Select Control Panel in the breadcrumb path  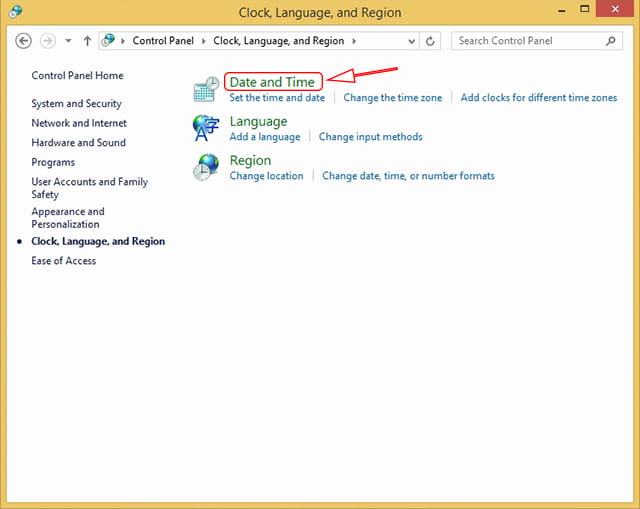tap(163, 41)
